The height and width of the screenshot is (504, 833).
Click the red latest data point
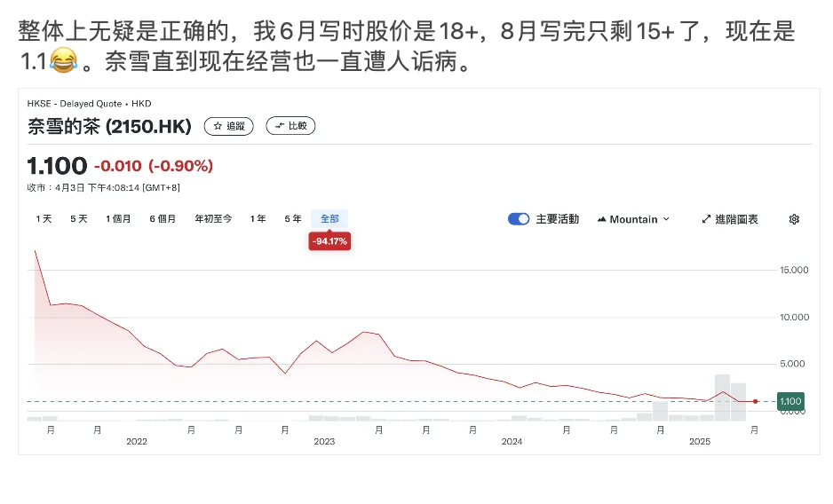pyautogui.click(x=755, y=401)
